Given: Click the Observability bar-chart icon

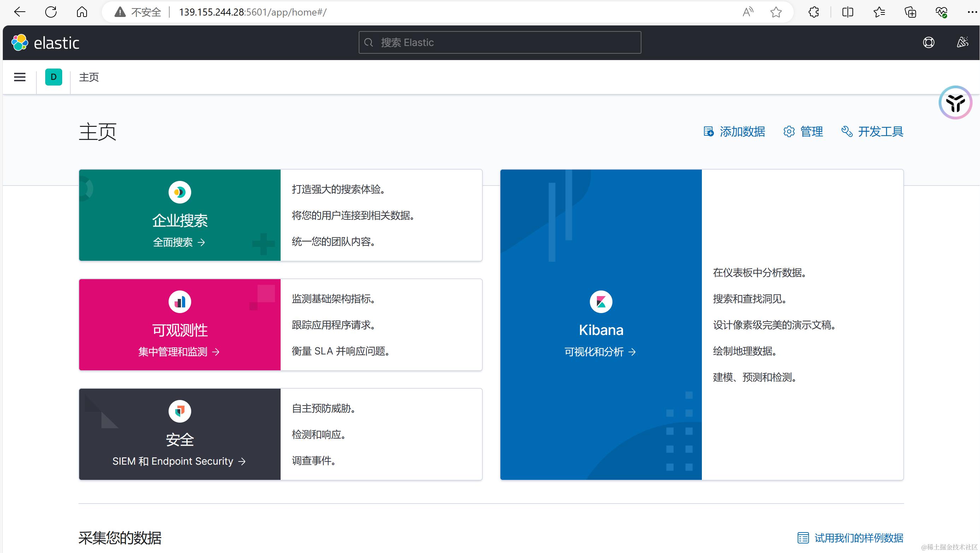Looking at the screenshot, I should click(180, 302).
